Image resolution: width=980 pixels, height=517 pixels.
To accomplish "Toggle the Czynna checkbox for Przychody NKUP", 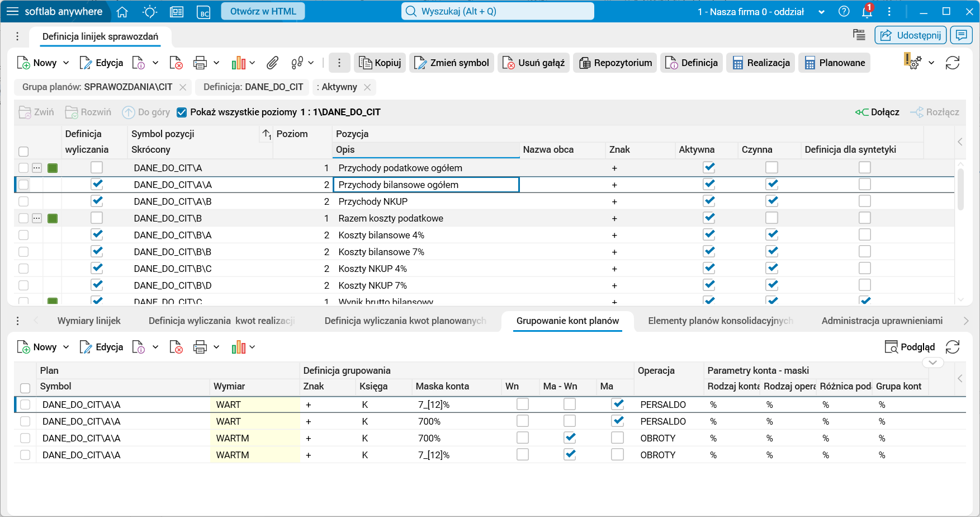I will 772,201.
